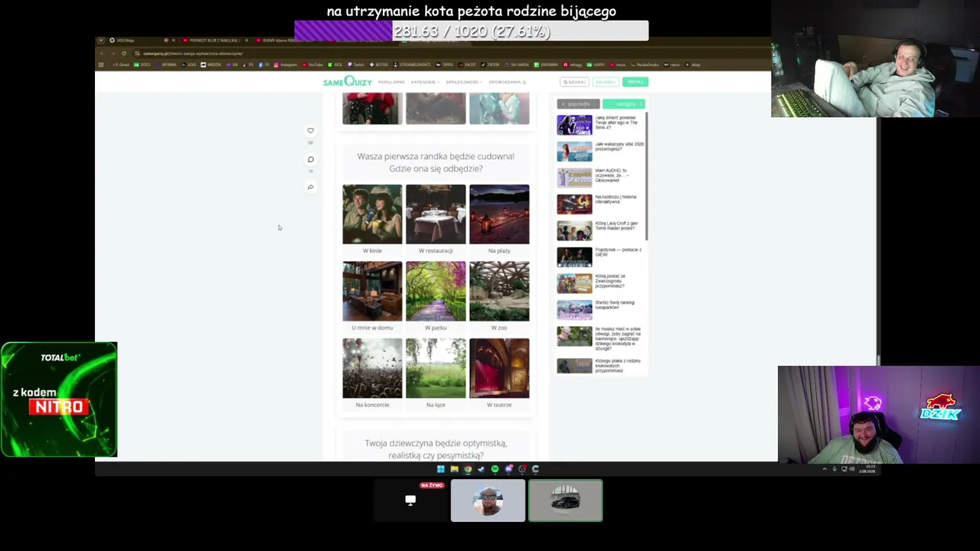Click the screen share tile marked NA ŻYWO
Image resolution: width=980 pixels, height=551 pixels.
(410, 500)
